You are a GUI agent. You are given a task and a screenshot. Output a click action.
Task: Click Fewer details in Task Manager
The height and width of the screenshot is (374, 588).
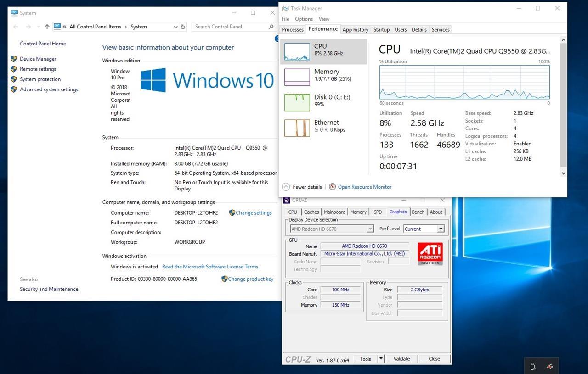[x=307, y=187]
